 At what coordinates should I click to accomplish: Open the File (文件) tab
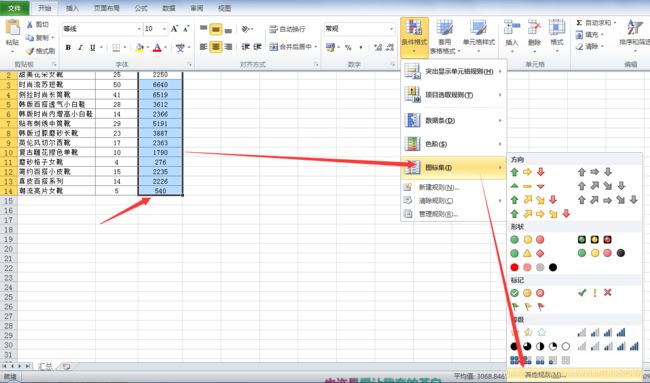(x=15, y=8)
